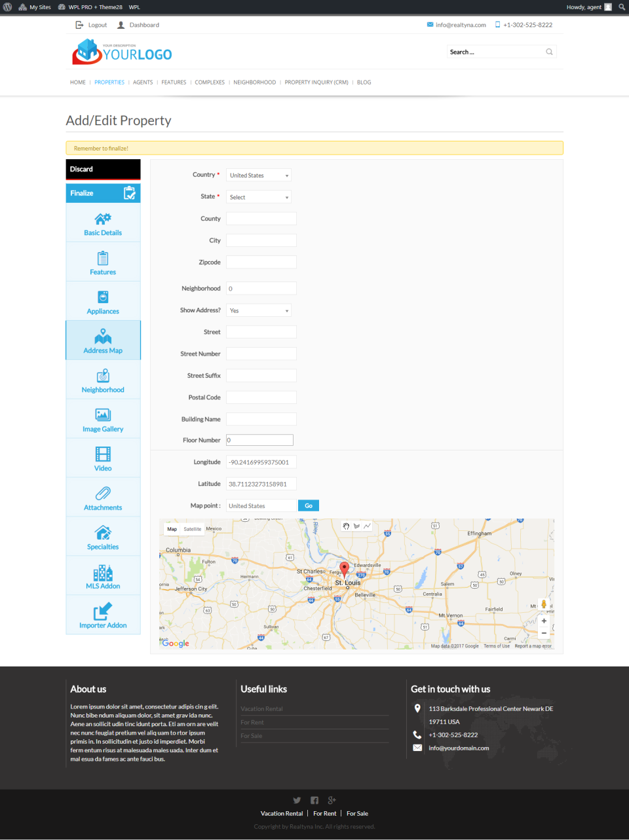Select the hand pan tool on map

tap(346, 526)
